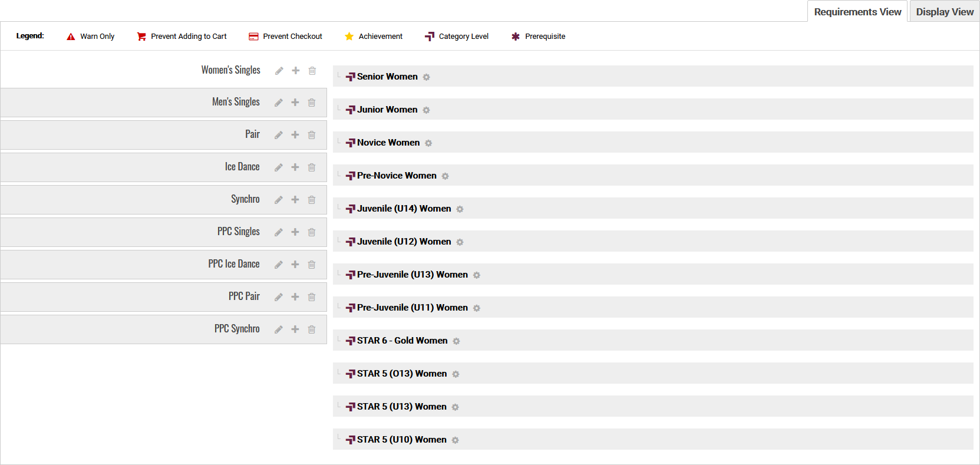Select the Requirements View tab
Screen dimensions: 980x465
857,12
